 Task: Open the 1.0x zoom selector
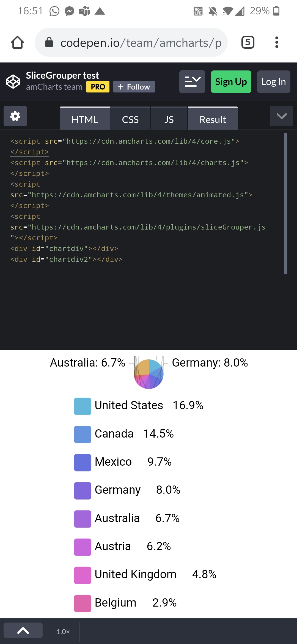pos(63,630)
